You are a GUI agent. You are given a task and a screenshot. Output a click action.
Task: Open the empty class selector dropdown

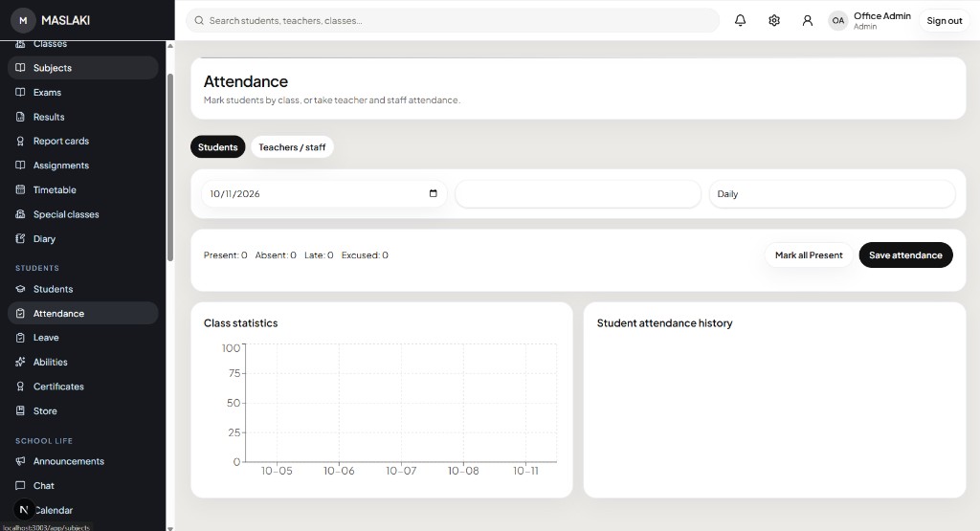(578, 193)
